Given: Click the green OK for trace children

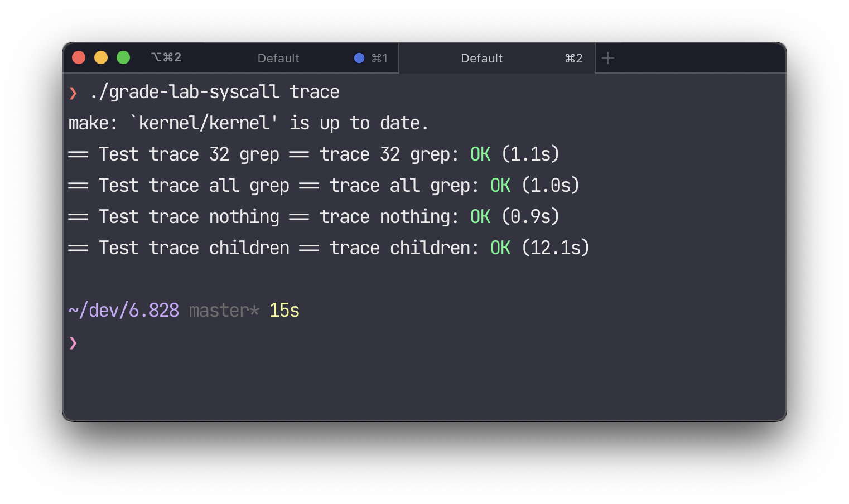Looking at the screenshot, I should (x=500, y=248).
